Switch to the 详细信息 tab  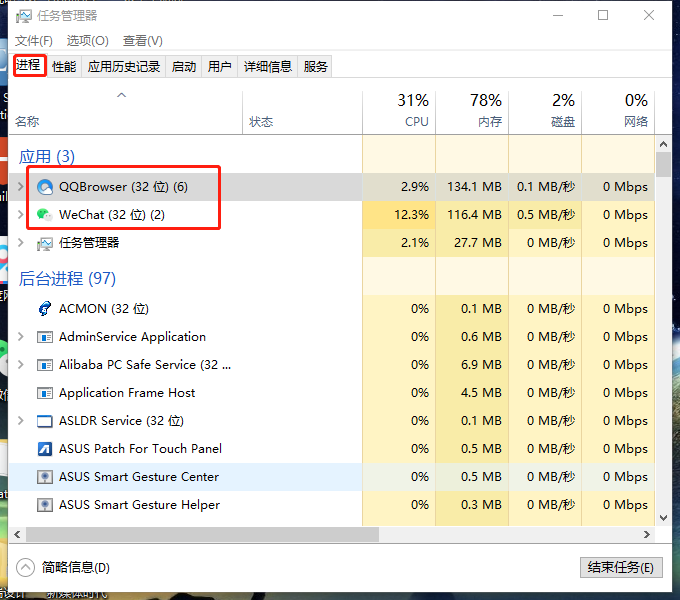tap(268, 67)
